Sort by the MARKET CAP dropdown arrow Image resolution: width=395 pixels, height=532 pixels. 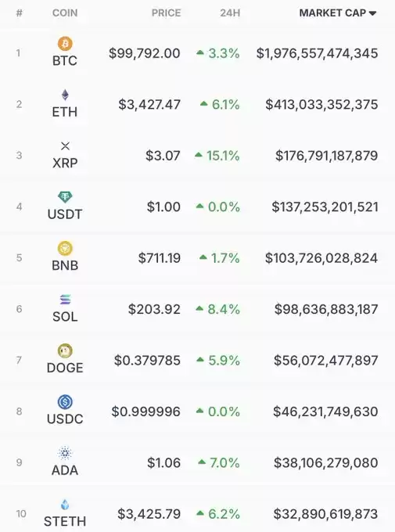click(x=372, y=13)
